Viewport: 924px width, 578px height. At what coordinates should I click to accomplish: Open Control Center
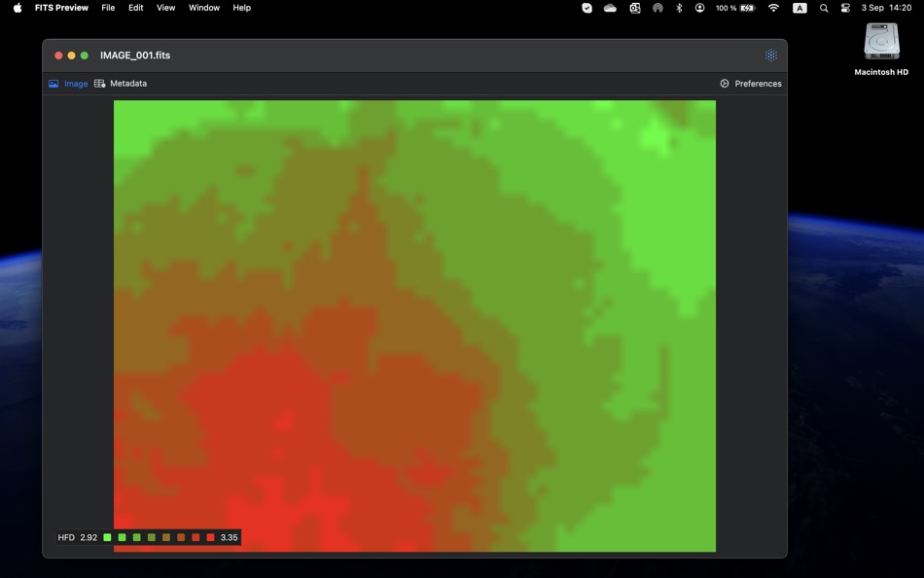pos(845,8)
